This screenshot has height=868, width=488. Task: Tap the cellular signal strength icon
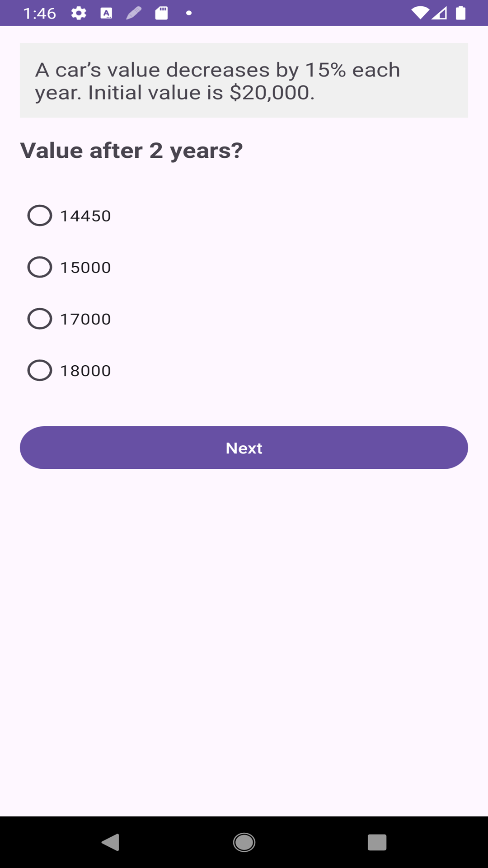coord(439,13)
